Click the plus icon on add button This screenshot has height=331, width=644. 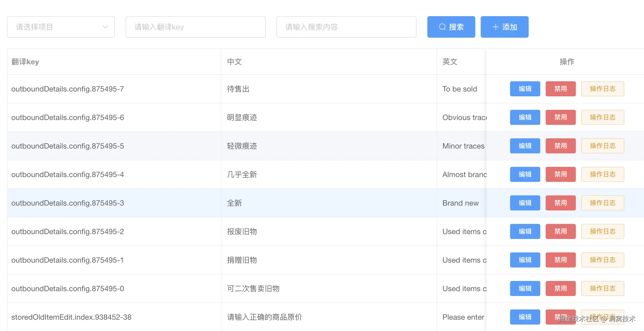[496, 27]
